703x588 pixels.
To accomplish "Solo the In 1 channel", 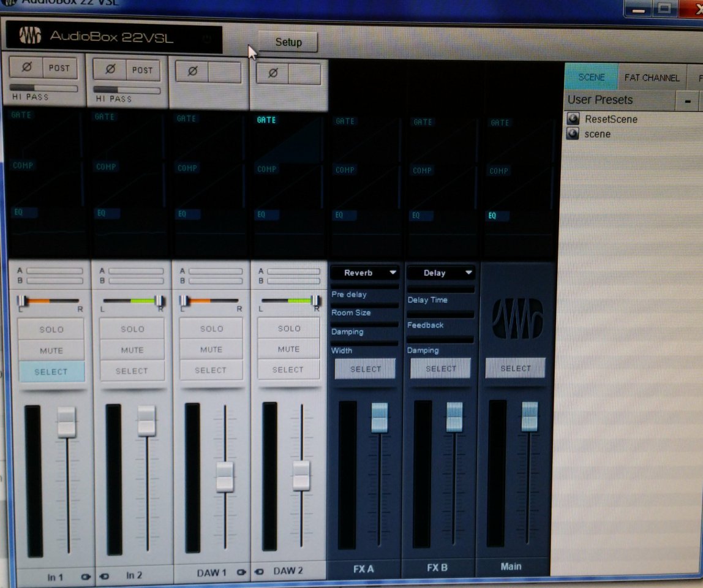I will 51,329.
